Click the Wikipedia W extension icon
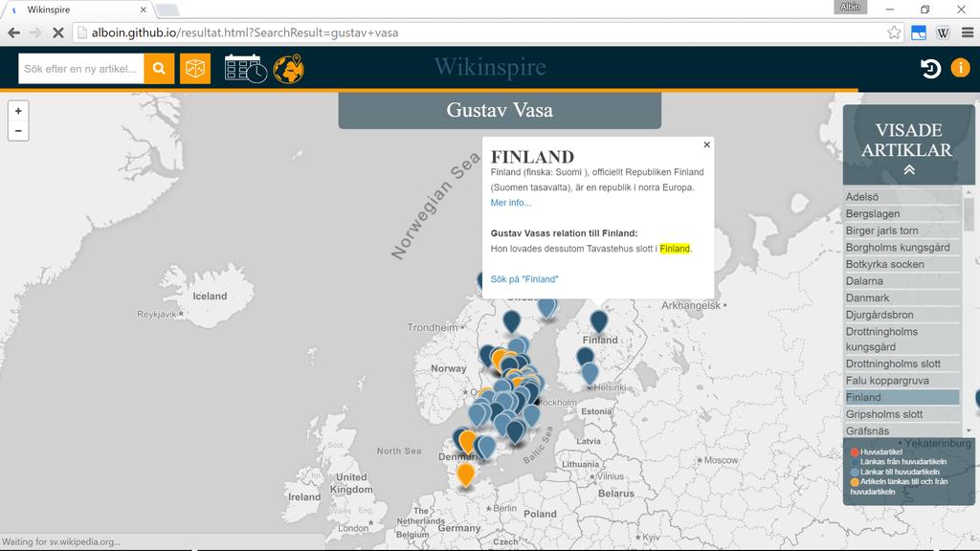Image resolution: width=980 pixels, height=551 pixels. 943,33
